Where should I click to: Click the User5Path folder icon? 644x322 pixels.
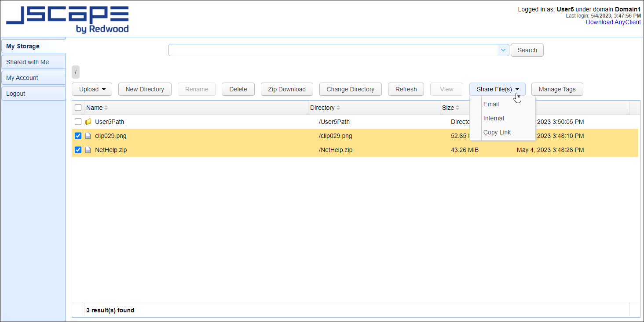tap(88, 122)
